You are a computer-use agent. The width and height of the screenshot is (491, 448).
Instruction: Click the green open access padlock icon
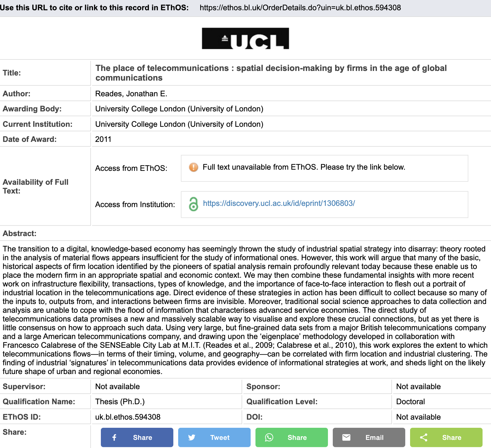click(x=194, y=204)
